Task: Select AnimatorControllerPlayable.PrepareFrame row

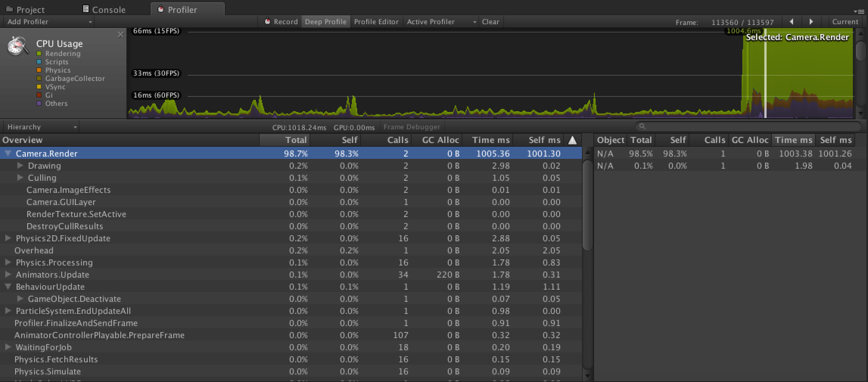Action: (x=291, y=335)
